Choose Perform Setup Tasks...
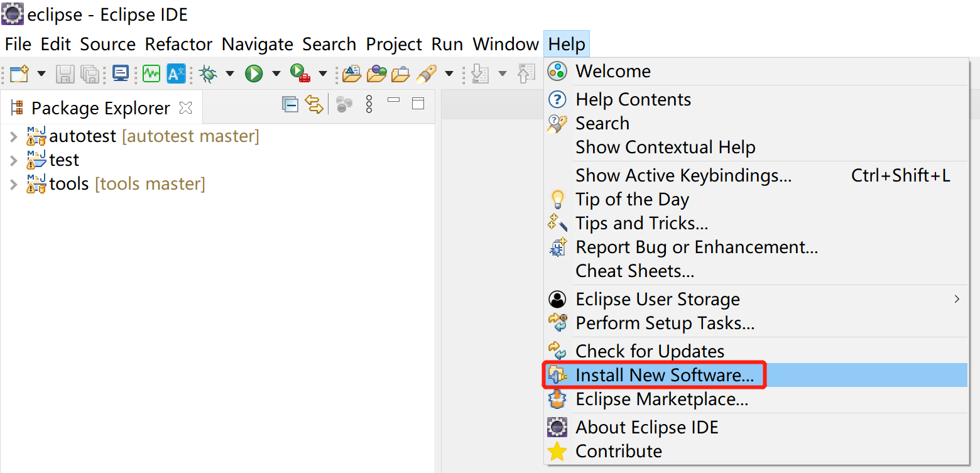980x473 pixels. click(x=756, y=323)
